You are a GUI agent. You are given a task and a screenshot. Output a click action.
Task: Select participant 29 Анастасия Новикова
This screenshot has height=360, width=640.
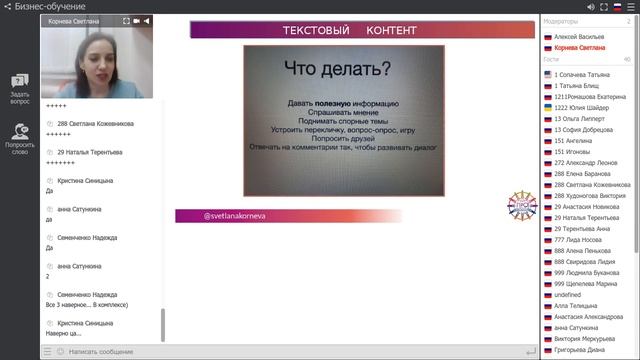tap(588, 207)
